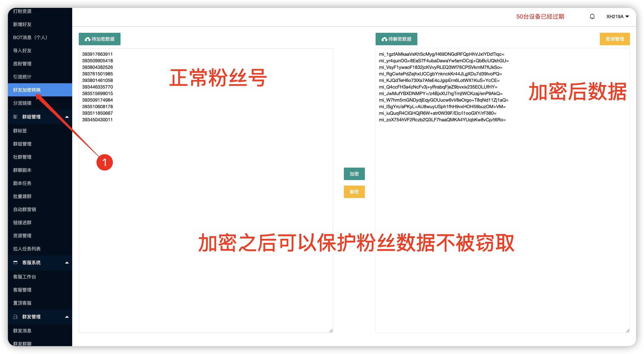Viewport: 644px width, 354px height.
Task: Click cloud upload icon on 待解密数据
Action: 384,39
